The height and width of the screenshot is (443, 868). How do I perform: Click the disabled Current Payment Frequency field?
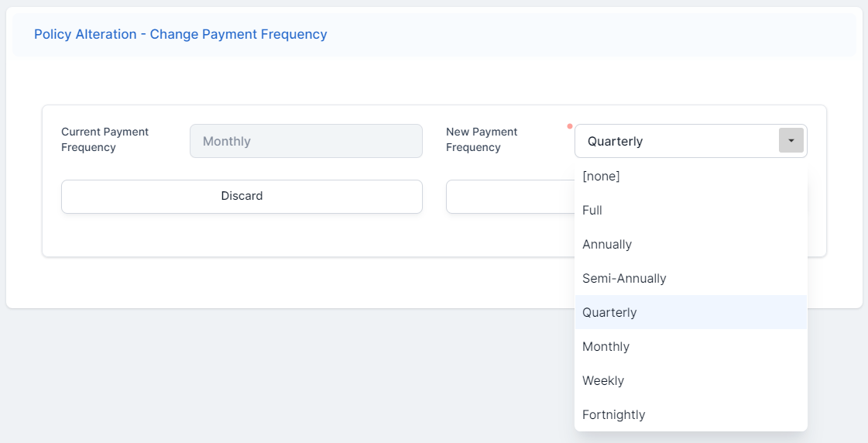tap(306, 141)
